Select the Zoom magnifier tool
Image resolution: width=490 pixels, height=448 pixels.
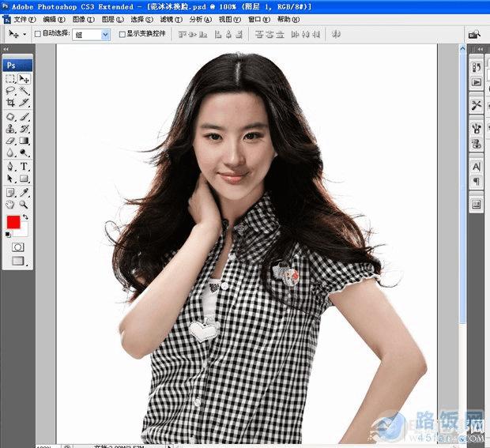click(x=24, y=205)
